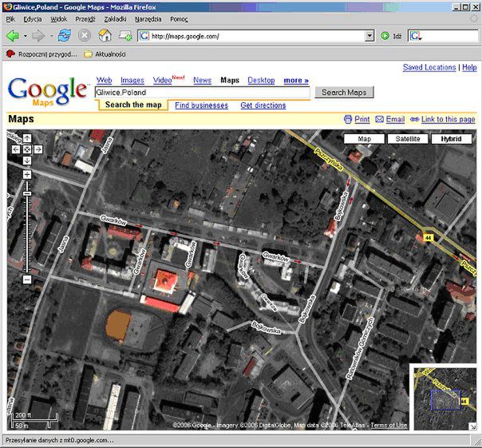The width and height of the screenshot is (482, 448).
Task: Open the home page icon
Action: 105,36
